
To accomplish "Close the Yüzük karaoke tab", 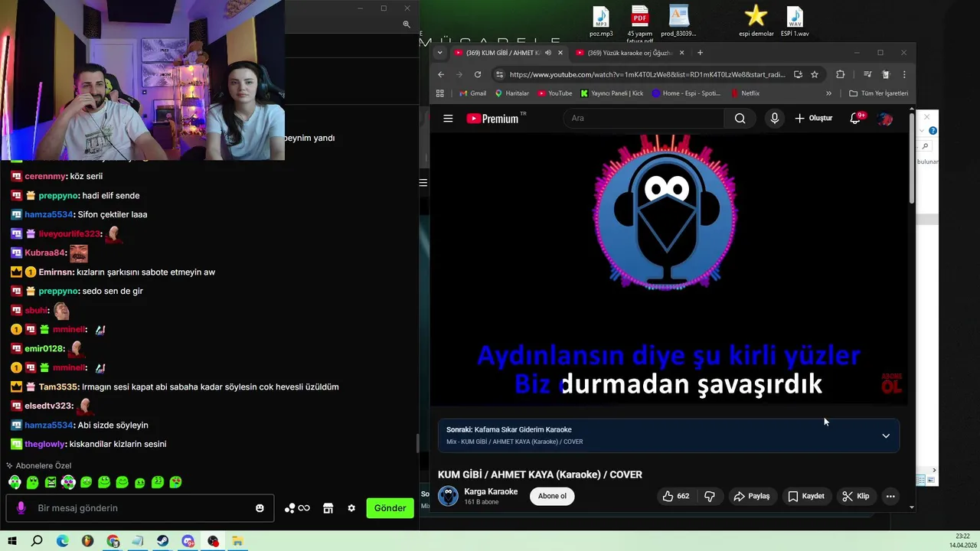I will click(681, 53).
